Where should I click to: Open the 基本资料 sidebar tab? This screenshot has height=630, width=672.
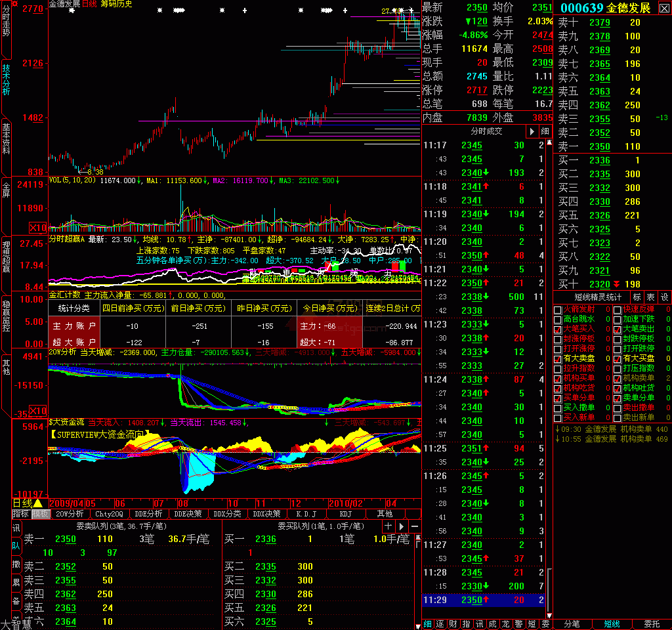pos(6,138)
